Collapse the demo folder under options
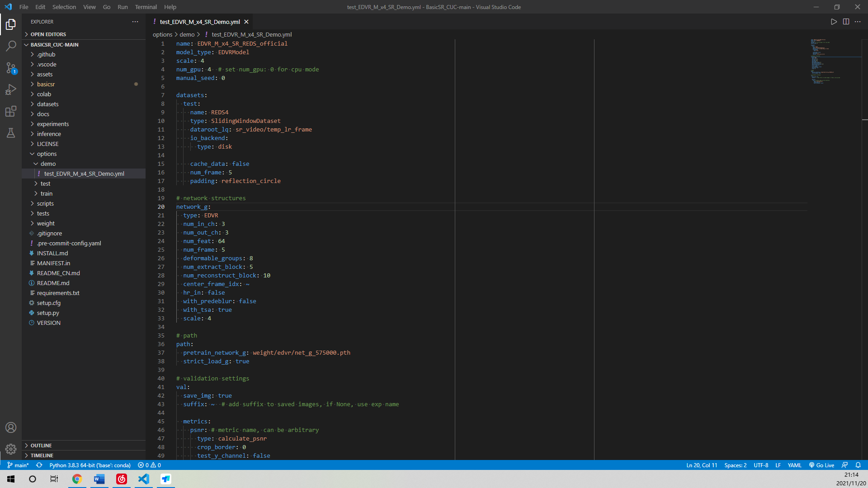 point(37,163)
